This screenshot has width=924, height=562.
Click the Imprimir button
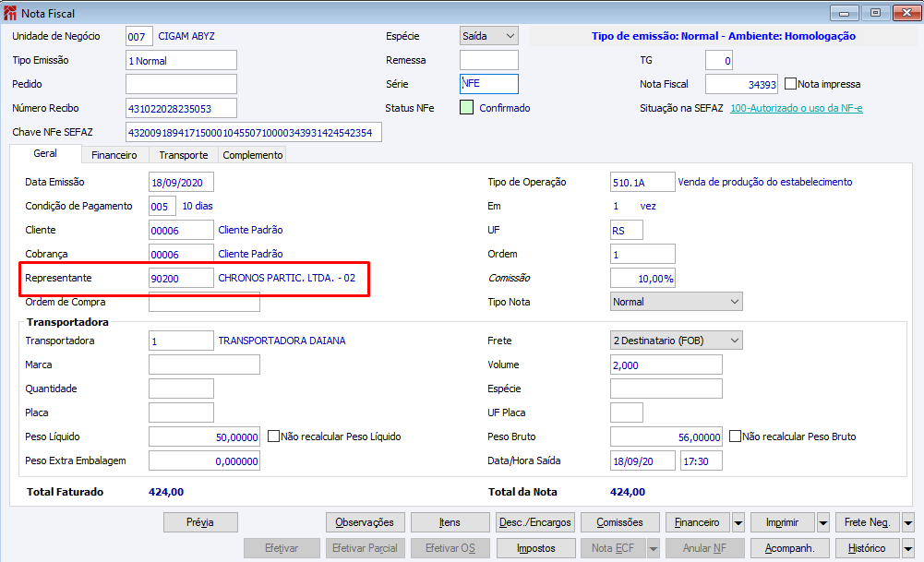click(783, 522)
